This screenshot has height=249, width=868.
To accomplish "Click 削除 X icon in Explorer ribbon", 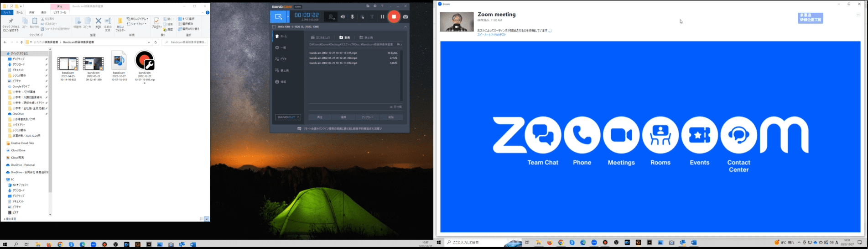I will tap(98, 23).
